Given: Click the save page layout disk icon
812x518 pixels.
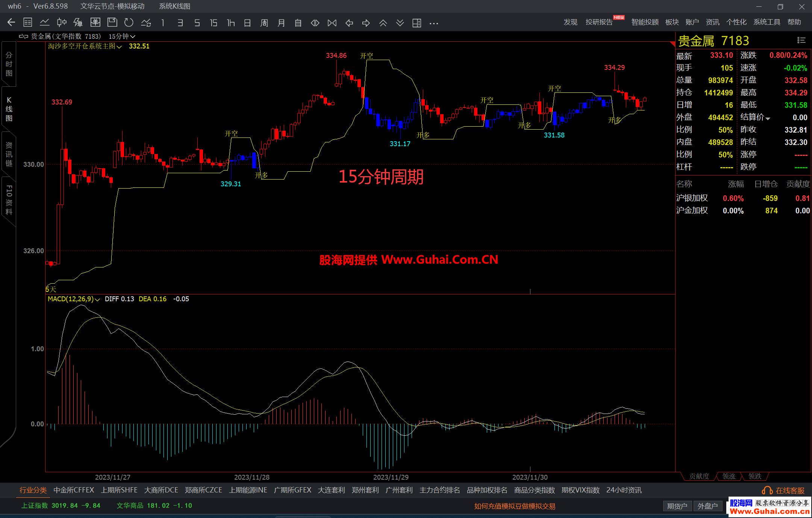Looking at the screenshot, I should (112, 23).
